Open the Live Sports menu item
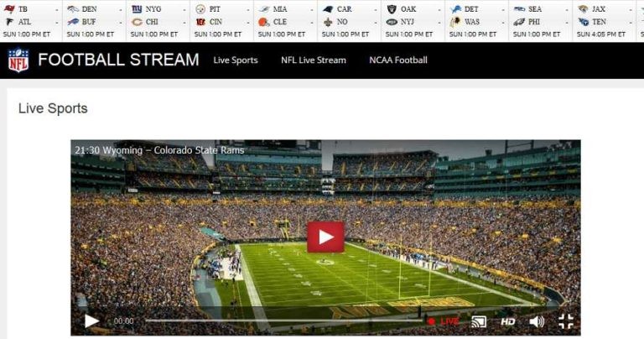 pos(236,60)
